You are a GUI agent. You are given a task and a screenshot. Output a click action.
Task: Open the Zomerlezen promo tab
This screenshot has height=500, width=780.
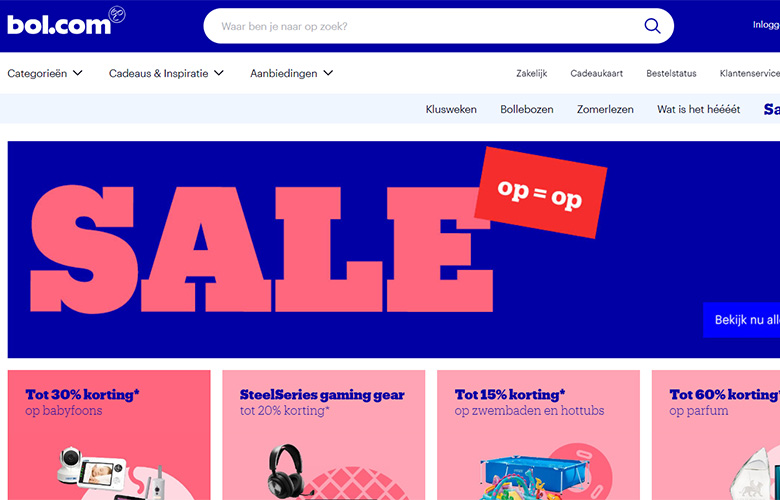(x=605, y=109)
